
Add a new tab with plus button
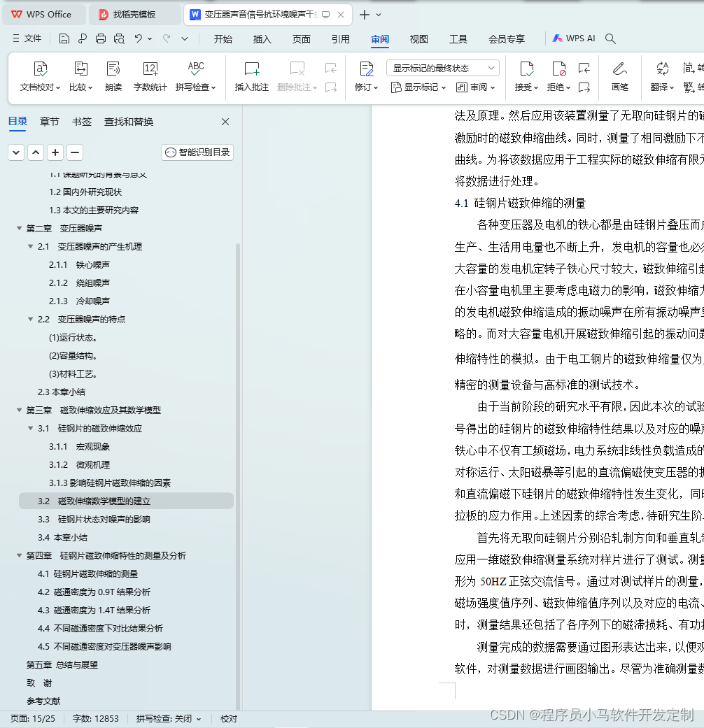point(365,15)
